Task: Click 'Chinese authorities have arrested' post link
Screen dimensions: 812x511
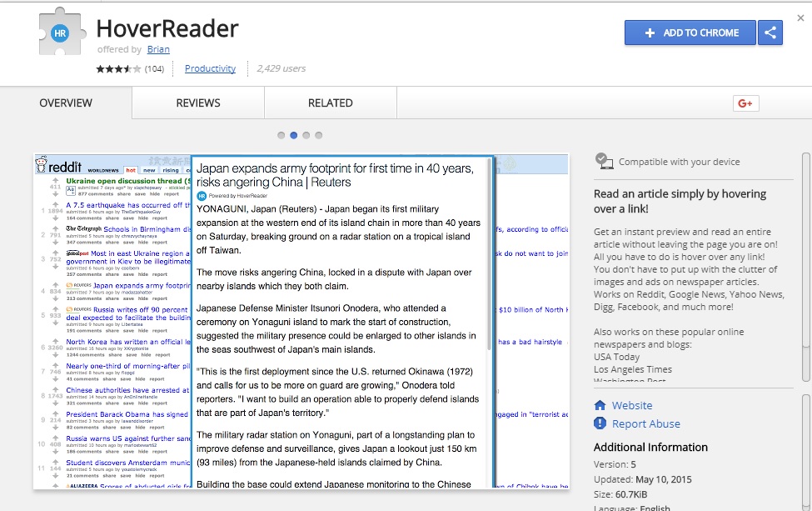Action: [x=127, y=390]
